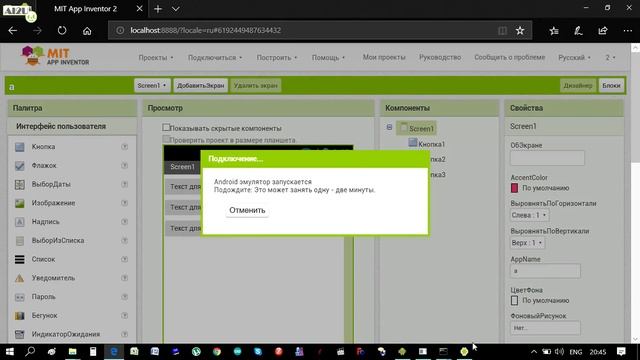Click the ВыборДаты palette component icon
Viewport: 640px width, 360px height.
pos(20,184)
